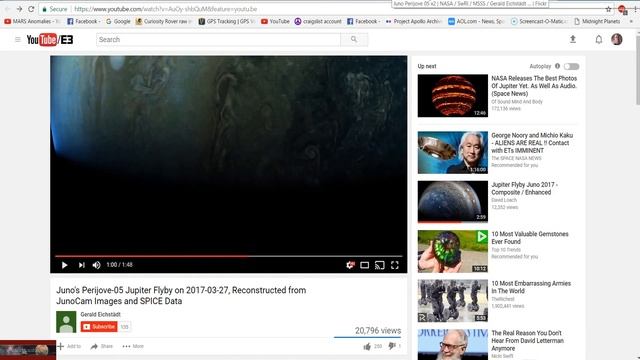The width and height of the screenshot is (640, 360).
Task: Open the Google bookmark
Action: point(118,21)
